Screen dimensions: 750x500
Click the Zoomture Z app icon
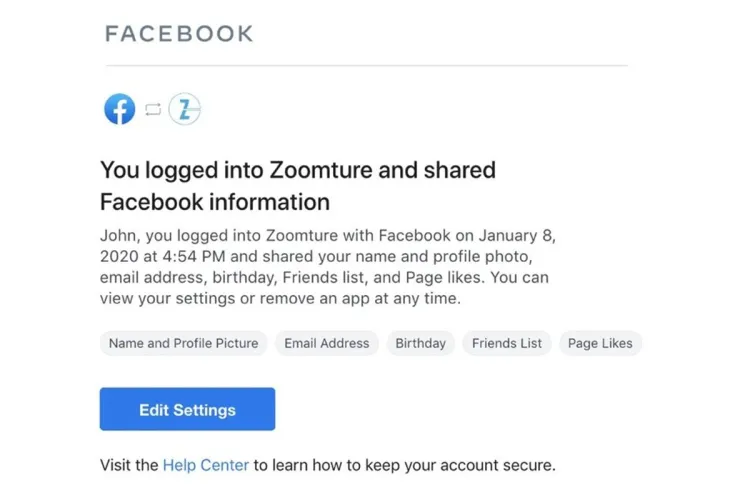[x=185, y=109]
